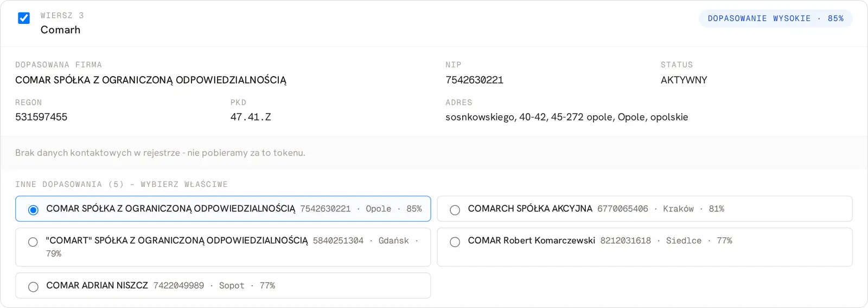Screen dimensions: 868x308
Task: Click city Siedlce in Komarczewski option
Action: (x=684, y=241)
